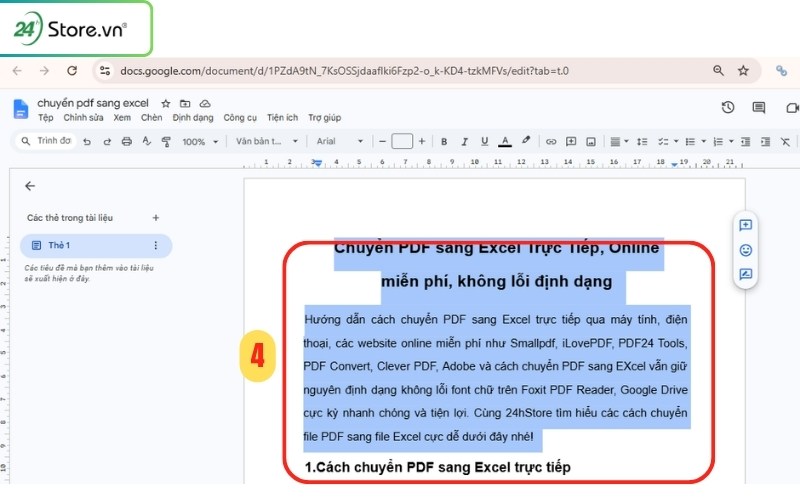The image size is (800, 500).
Task: Print the document
Action: coord(127,142)
